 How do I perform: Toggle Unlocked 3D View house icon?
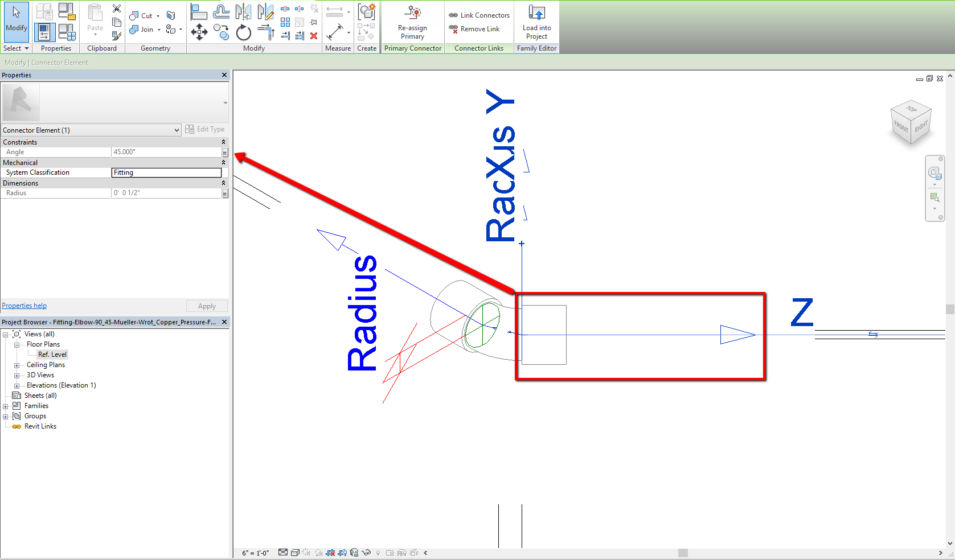click(x=354, y=553)
